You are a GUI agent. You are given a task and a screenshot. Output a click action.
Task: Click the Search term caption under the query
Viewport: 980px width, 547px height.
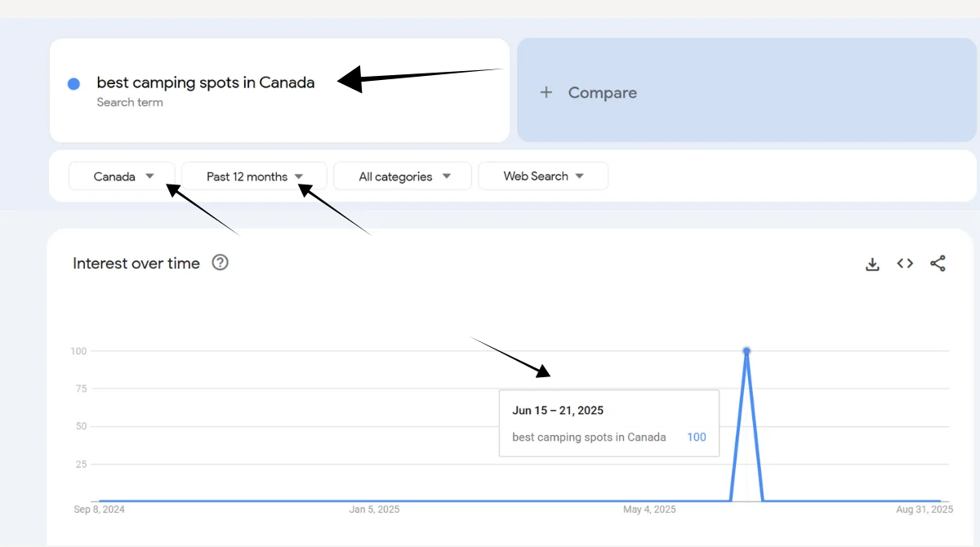pyautogui.click(x=130, y=102)
